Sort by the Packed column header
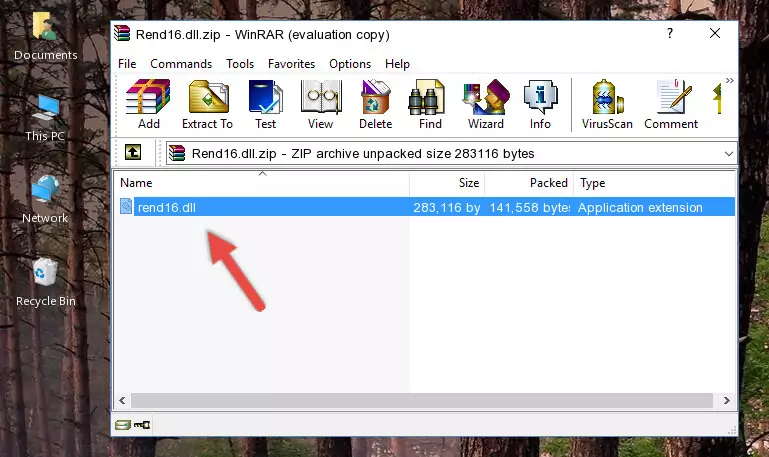769x457 pixels. [529, 183]
